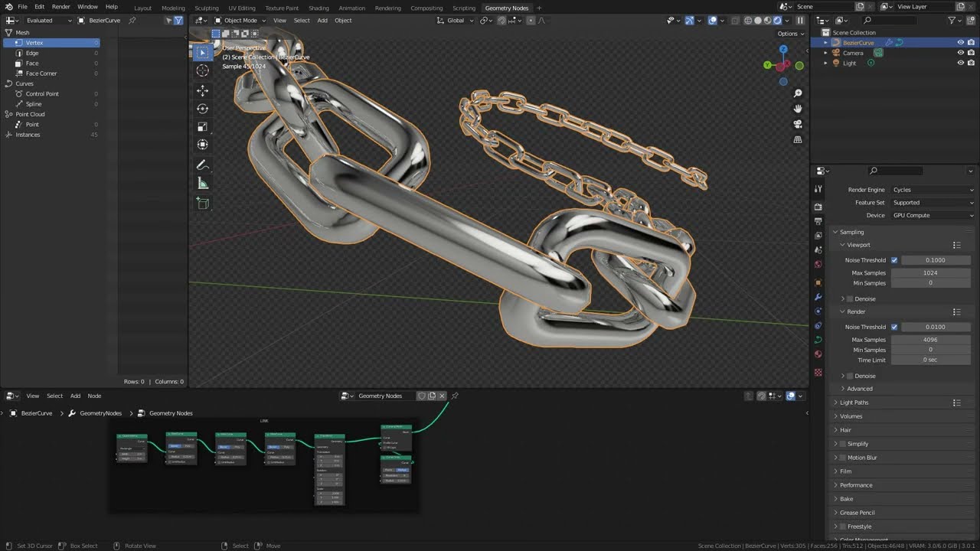
Task: Open the Feature Set dropdown
Action: (x=933, y=203)
